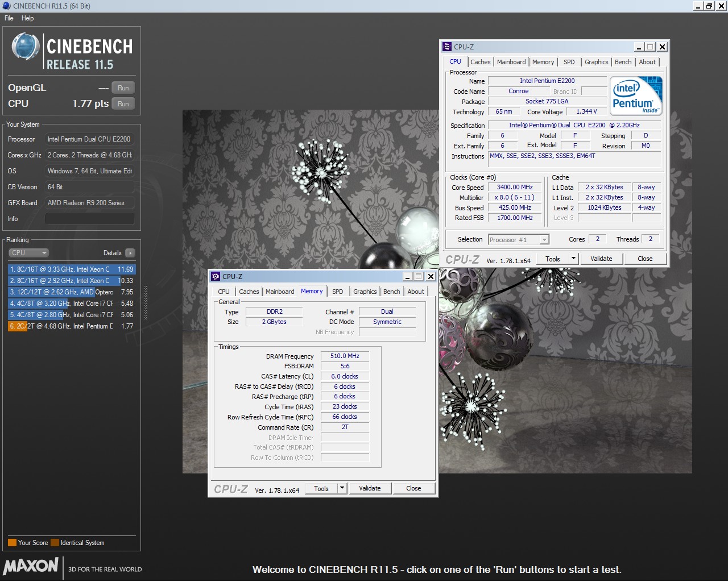Open Tools dropdown arrow in CPU-Z Memory window
Viewport: 728px width, 582px height.
click(x=342, y=489)
